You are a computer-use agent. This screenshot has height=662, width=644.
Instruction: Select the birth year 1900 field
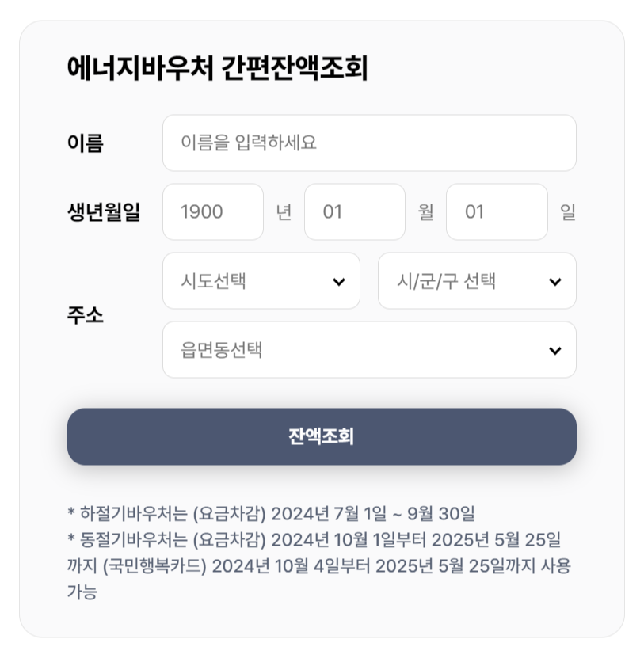(x=212, y=211)
